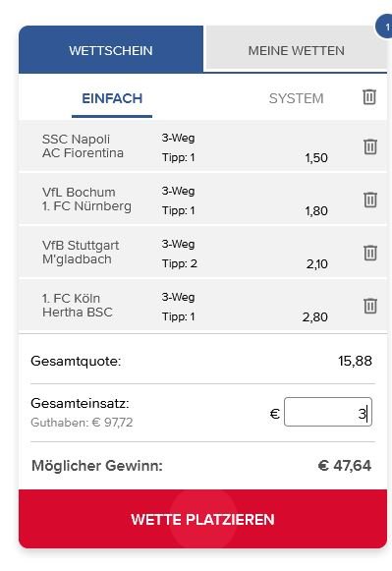Select the System bet type

click(297, 98)
